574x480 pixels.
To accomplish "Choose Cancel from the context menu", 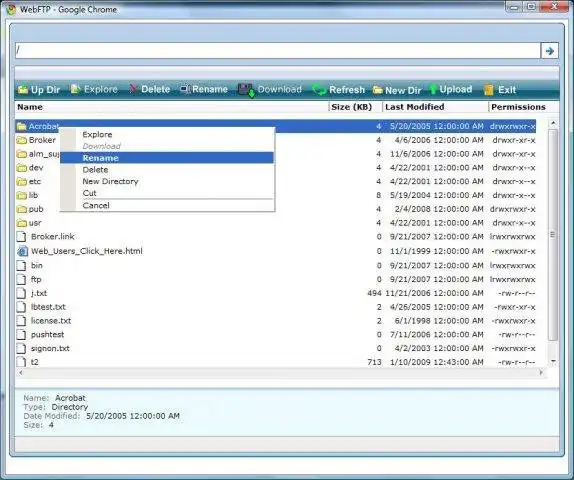I will (x=167, y=205).
